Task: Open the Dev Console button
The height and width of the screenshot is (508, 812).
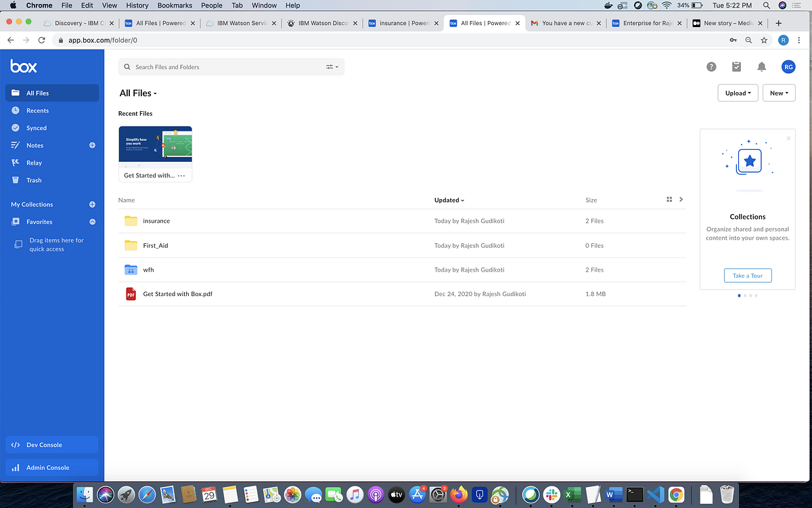Action: (x=52, y=445)
